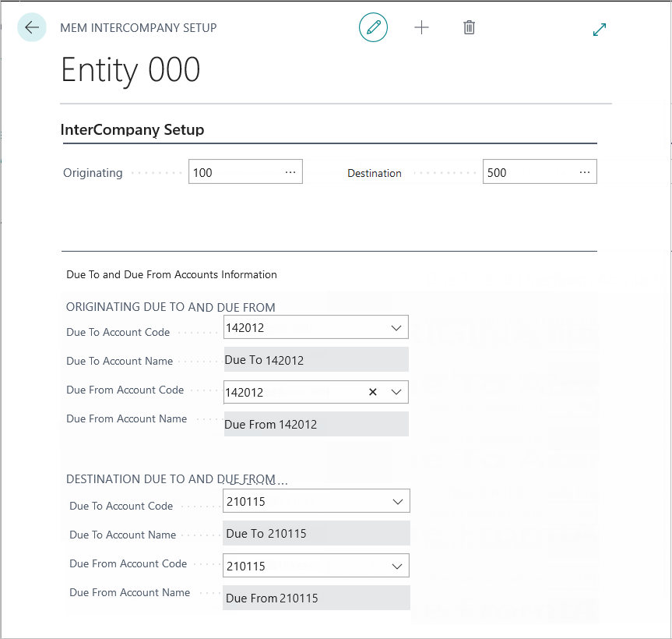This screenshot has width=672, height=639.
Task: Click the plus icon to add new
Action: [421, 27]
